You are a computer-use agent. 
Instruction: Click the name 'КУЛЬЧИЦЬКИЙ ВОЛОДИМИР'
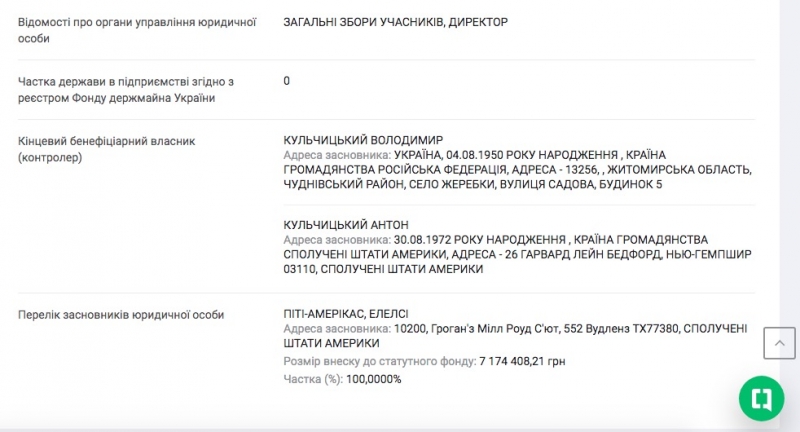363,140
